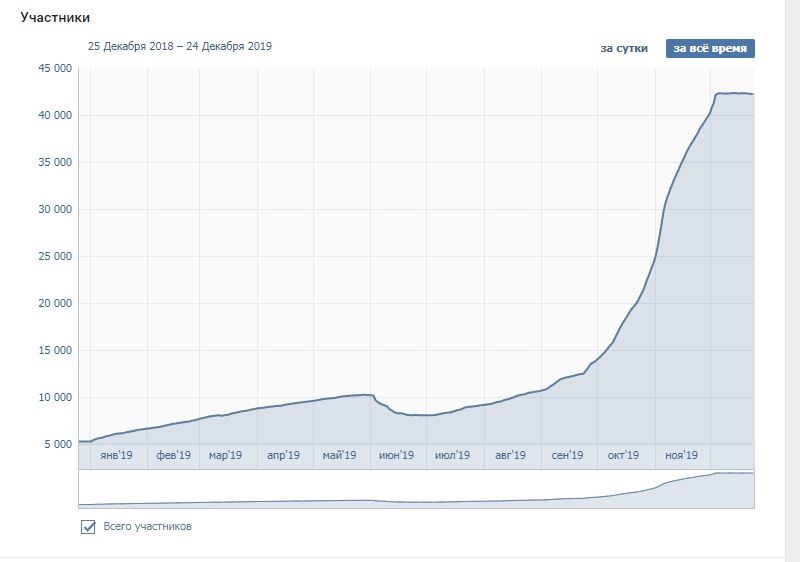Click the 'сен'19' axis label
800x562 pixels.
[567, 455]
